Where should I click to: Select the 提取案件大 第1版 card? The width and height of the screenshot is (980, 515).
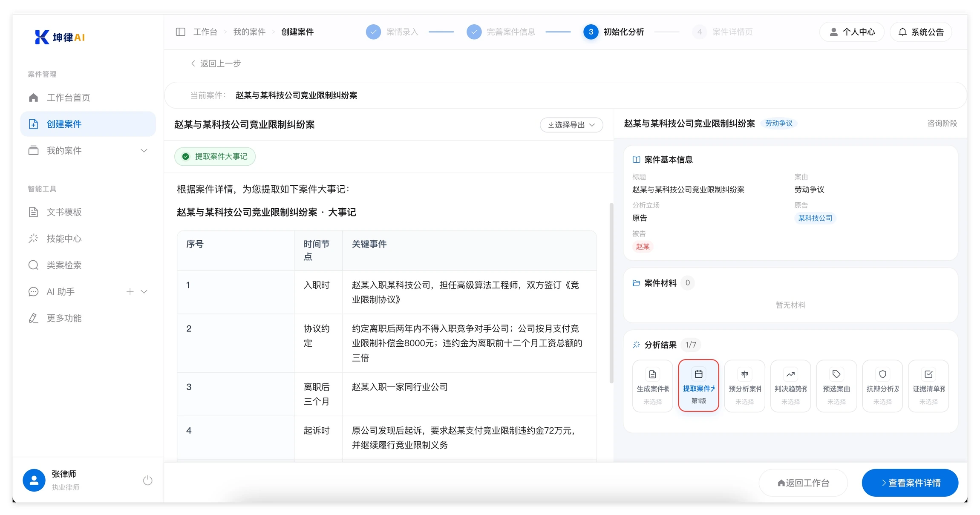point(698,386)
